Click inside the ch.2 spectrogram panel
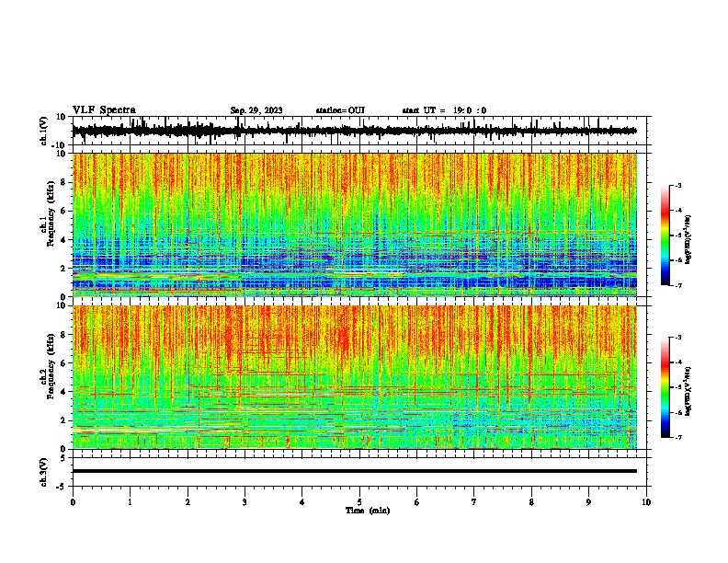This screenshot has height=563, width=728. (355, 377)
